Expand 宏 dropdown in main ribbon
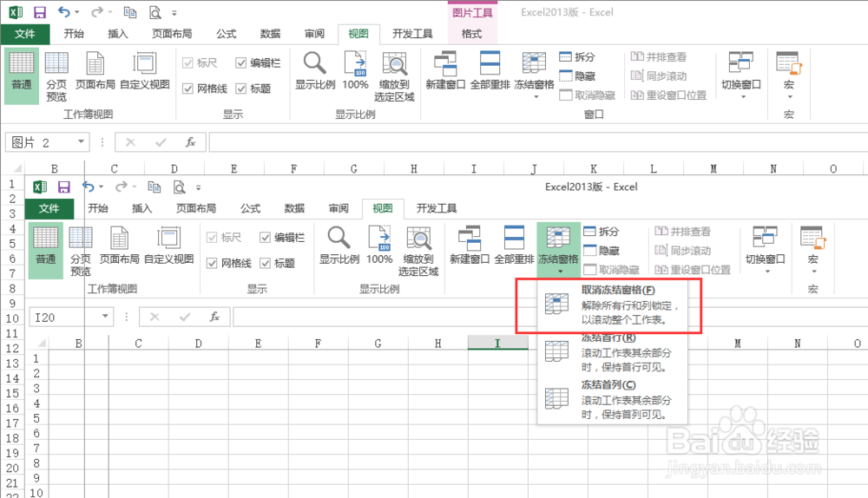Viewport: 868px width, 498px height. [x=789, y=97]
